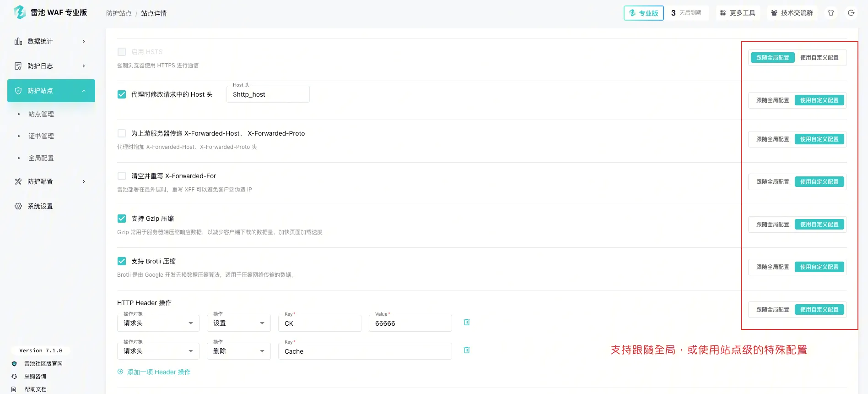Uncheck the 支持 Brotli 压缩 checkbox

pyautogui.click(x=122, y=261)
